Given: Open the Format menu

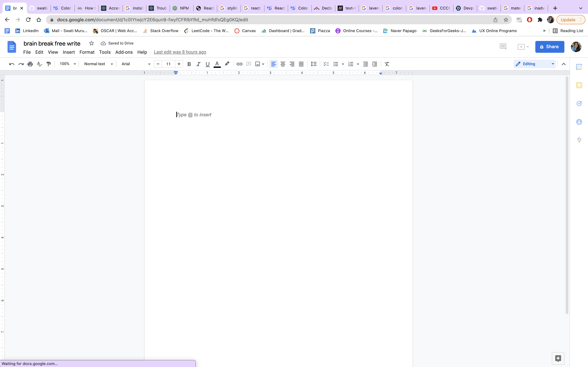Looking at the screenshot, I should 87,52.
